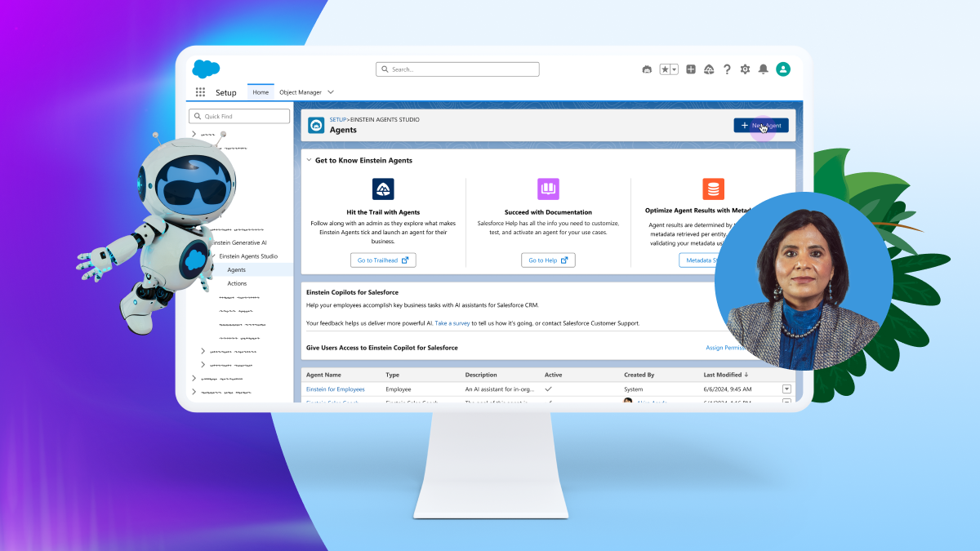Click the Favorites star icon

pyautogui.click(x=663, y=69)
